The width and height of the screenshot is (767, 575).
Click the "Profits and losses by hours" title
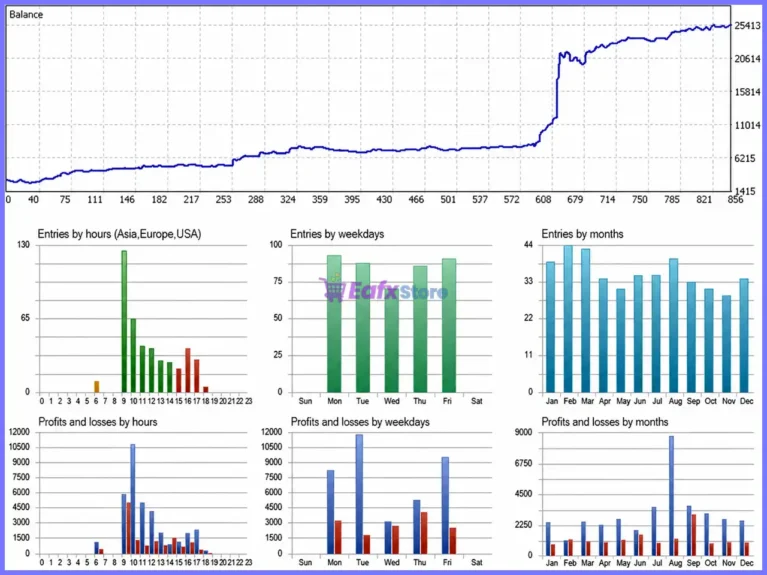[x=98, y=422]
